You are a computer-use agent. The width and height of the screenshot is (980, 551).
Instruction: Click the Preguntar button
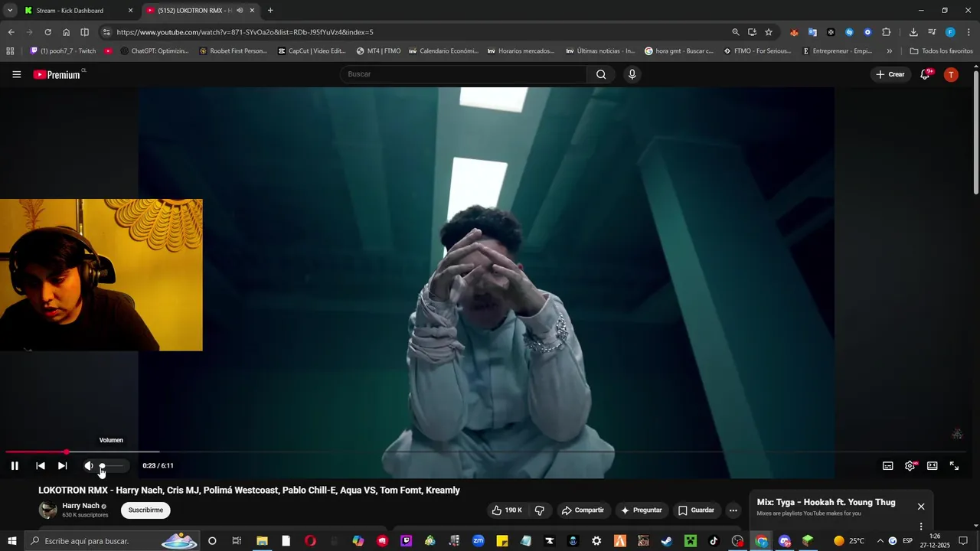(x=641, y=510)
